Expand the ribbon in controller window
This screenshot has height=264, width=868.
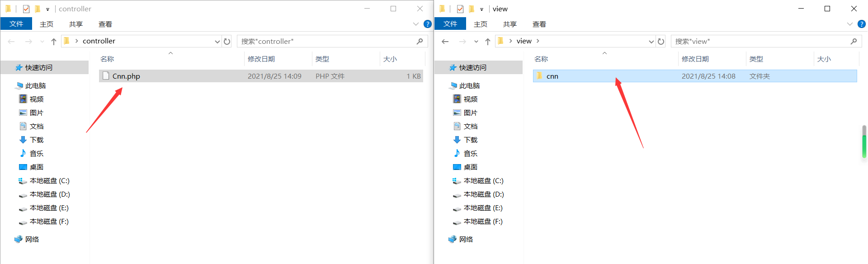coord(416,24)
